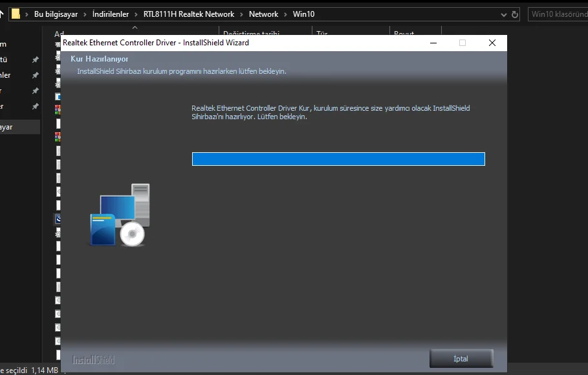Sort by the Boyut column header

pyautogui.click(x=404, y=32)
